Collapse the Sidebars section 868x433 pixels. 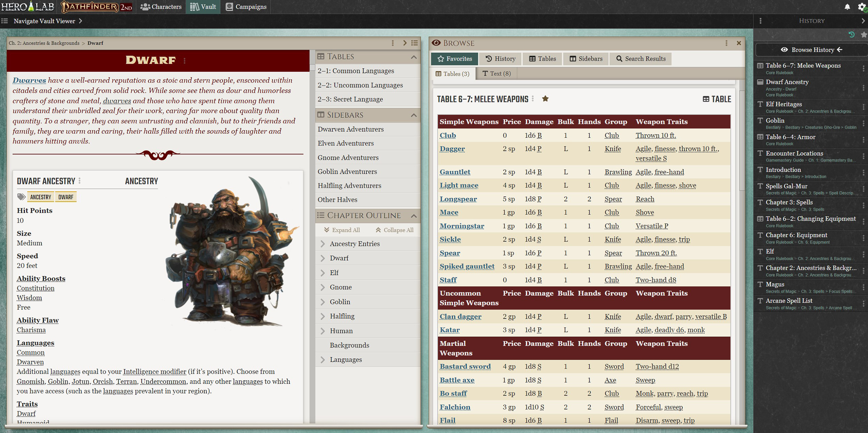tap(414, 115)
